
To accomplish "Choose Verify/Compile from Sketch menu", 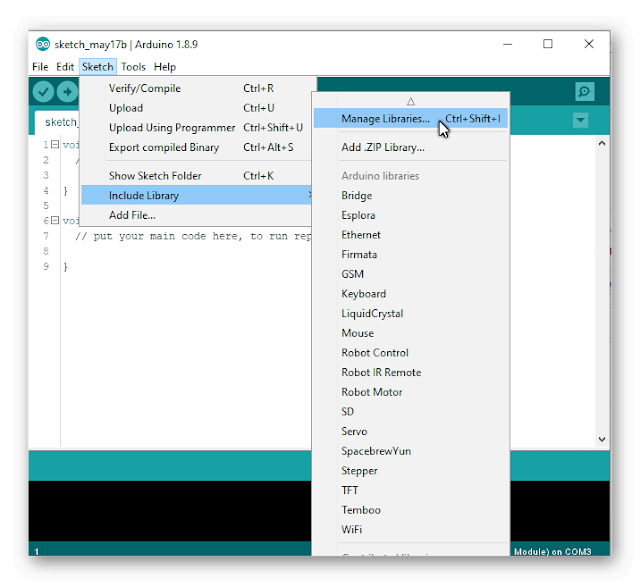I will (x=198, y=88).
